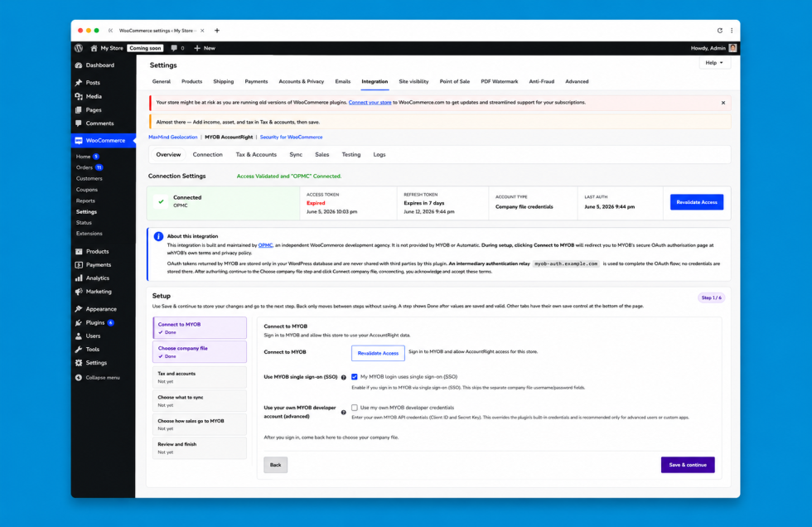Click the Users sidebar icon
This screenshot has height=527, width=812.
click(79, 336)
